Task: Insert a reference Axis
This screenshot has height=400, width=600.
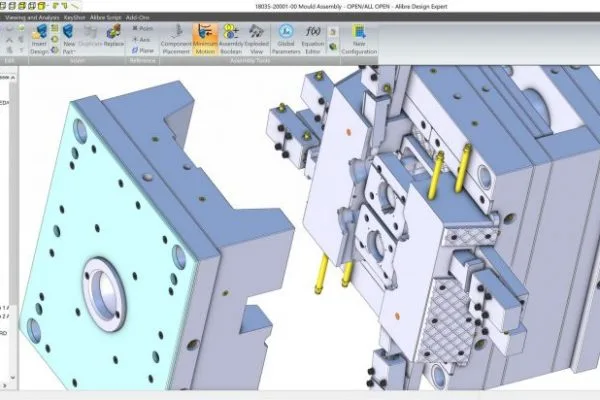Action: pos(141,39)
